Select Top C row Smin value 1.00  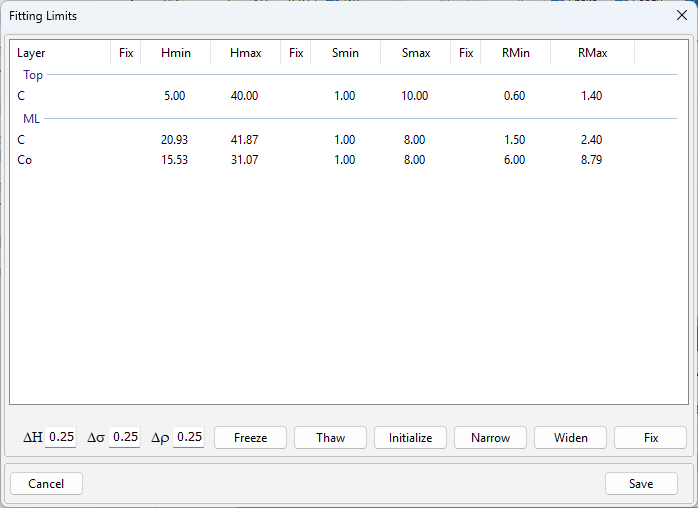point(345,96)
